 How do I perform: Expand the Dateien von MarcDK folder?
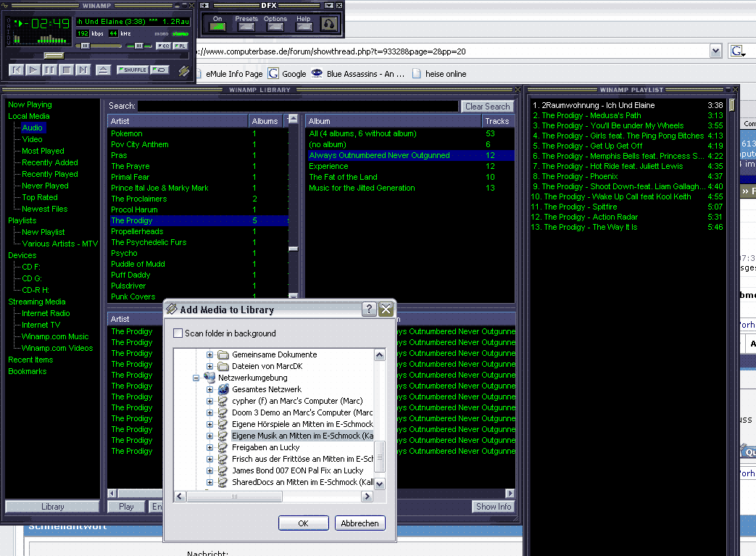click(209, 366)
